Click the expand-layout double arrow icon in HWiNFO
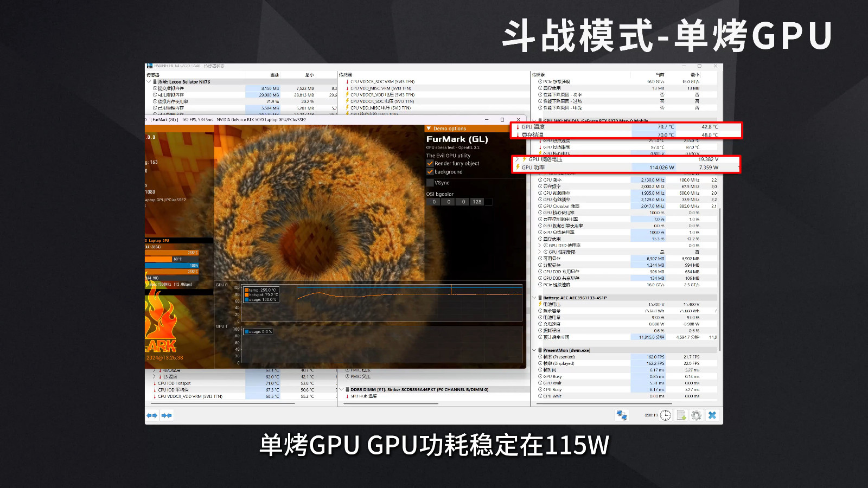Screen dimensions: 868x488 point(152,415)
